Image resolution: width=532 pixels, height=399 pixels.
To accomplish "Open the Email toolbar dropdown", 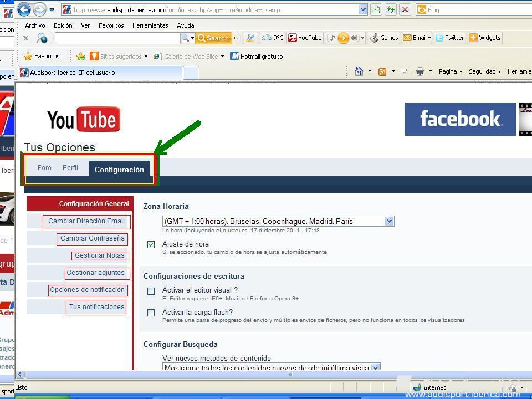I will click(417, 38).
